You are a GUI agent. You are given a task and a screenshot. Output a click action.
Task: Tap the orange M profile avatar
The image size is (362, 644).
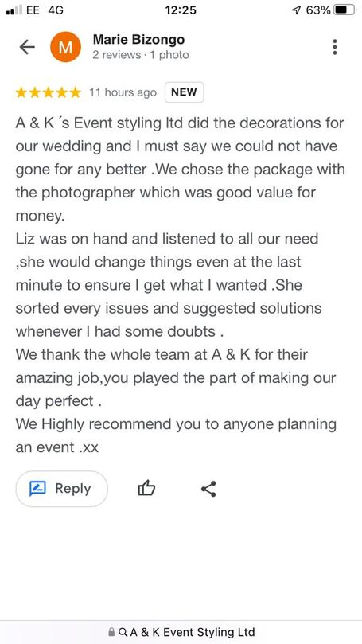[x=66, y=47]
